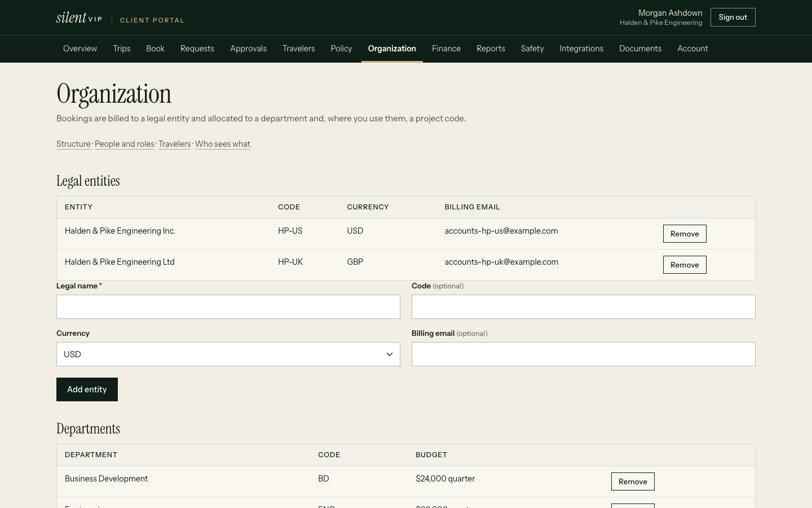Image resolution: width=812 pixels, height=508 pixels.
Task: Open the Documents tab
Action: click(x=640, y=49)
